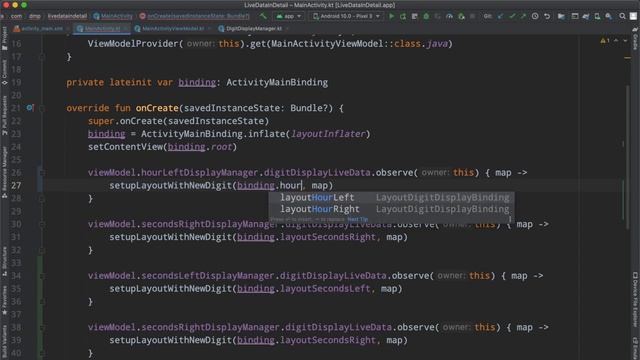Click the previous highlighted error up arrow
This screenshot has height=360, width=640.
click(x=616, y=40)
